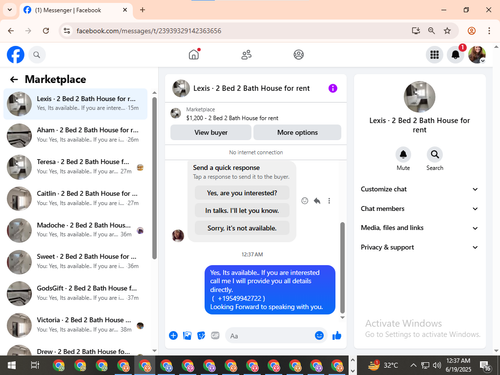Click the Facebook search magnifier icon
This screenshot has width=500, height=375.
37,55
